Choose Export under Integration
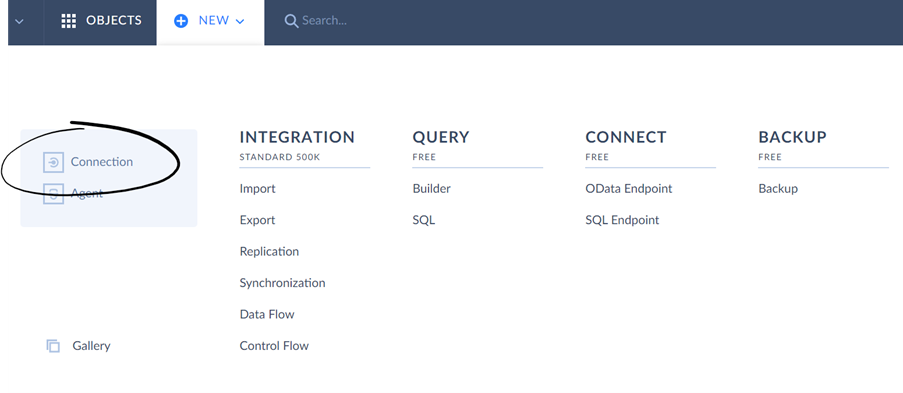903x393 pixels. coord(257,220)
